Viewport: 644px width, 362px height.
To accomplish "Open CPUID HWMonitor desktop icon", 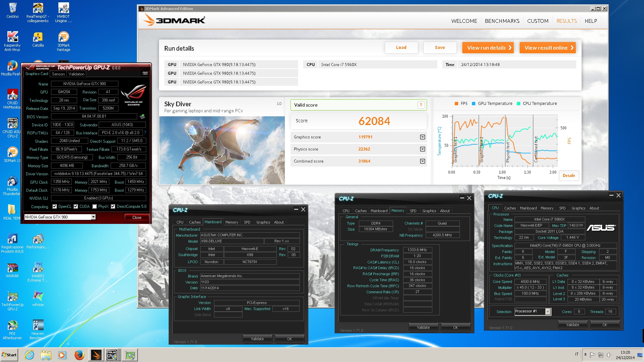I will point(12,99).
